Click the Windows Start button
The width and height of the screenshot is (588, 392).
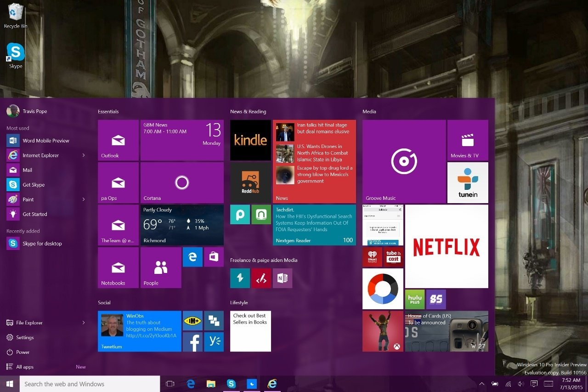(x=10, y=384)
